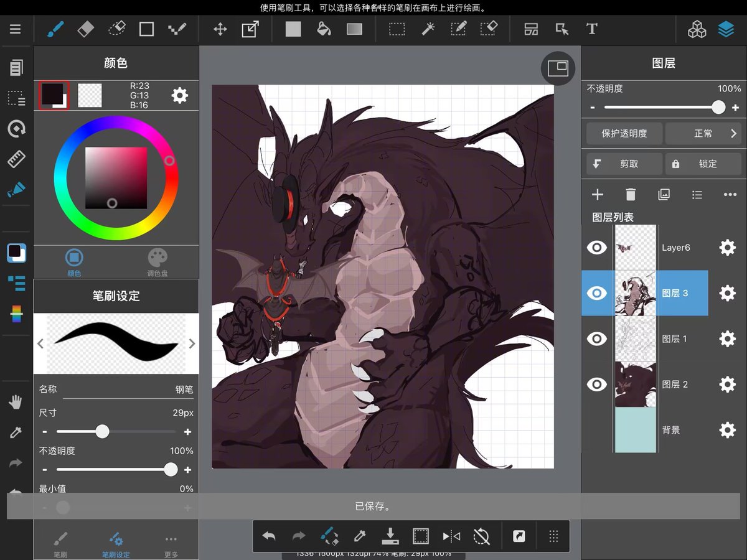Image resolution: width=747 pixels, height=560 pixels.
Task: Undo using the bottom toolbar arrow
Action: coord(269,536)
